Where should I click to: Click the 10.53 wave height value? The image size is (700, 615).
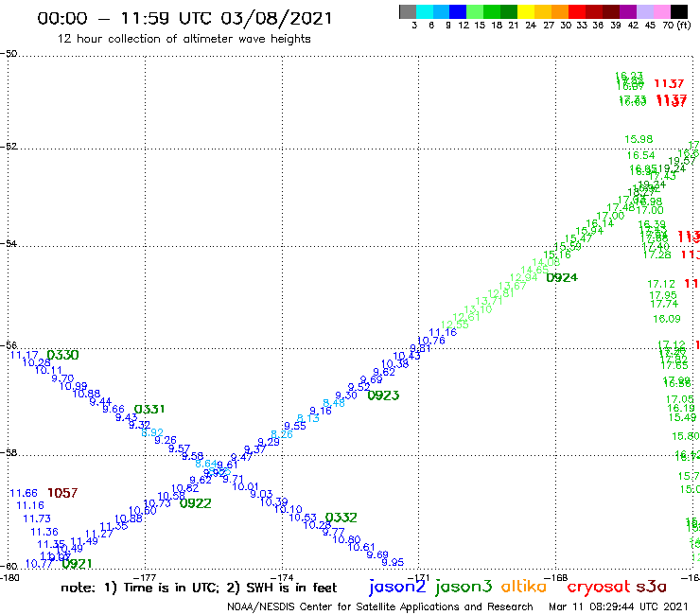tap(303, 518)
